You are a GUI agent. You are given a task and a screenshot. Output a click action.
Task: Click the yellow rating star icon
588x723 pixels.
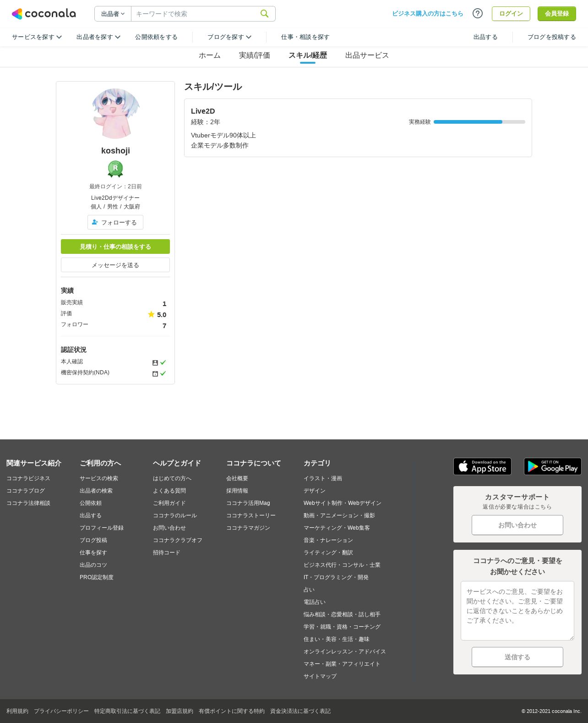(x=151, y=314)
